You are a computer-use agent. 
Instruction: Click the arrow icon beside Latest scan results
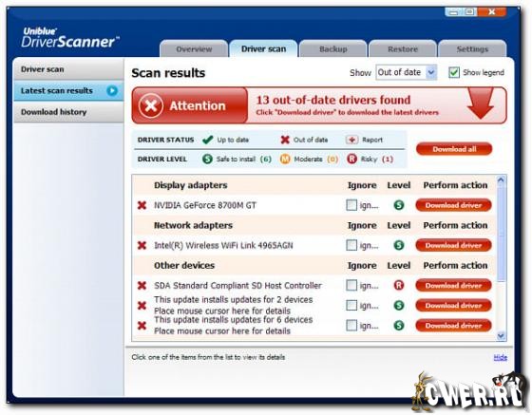click(x=112, y=90)
